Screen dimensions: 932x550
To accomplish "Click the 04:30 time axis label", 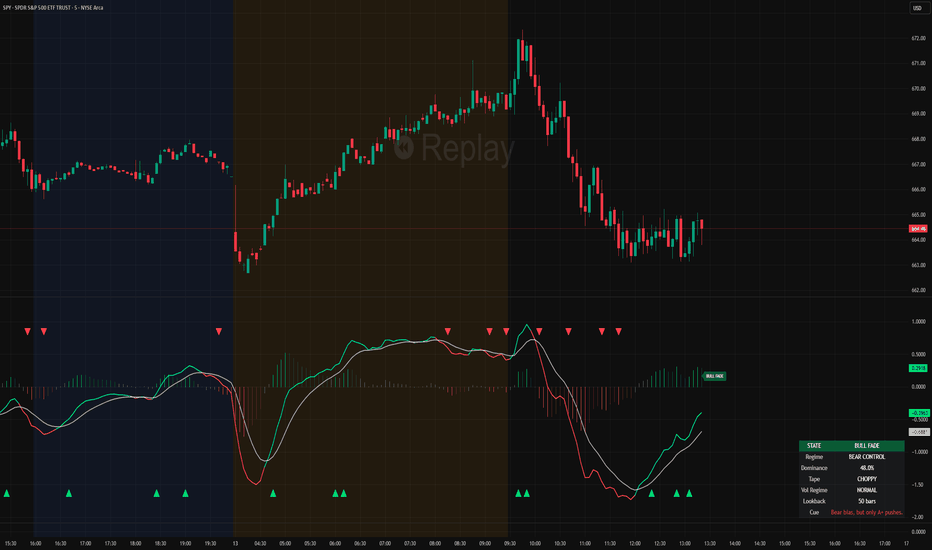I will (260, 543).
